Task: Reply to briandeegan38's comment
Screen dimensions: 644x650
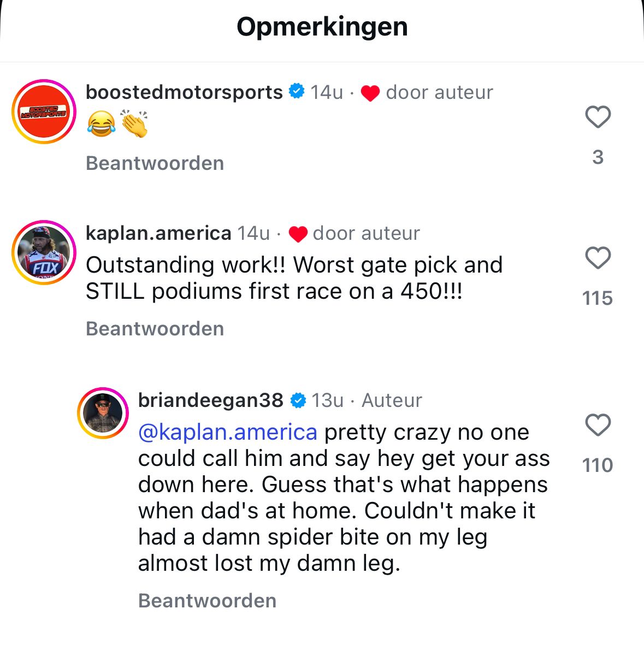Action: (x=207, y=601)
